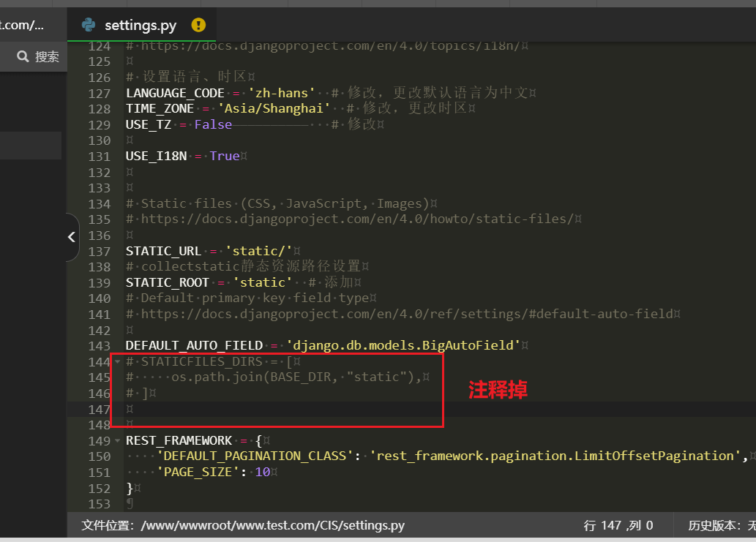Click the Python file icon on settings.py tab
Screen dimensions: 756x542
click(x=89, y=25)
